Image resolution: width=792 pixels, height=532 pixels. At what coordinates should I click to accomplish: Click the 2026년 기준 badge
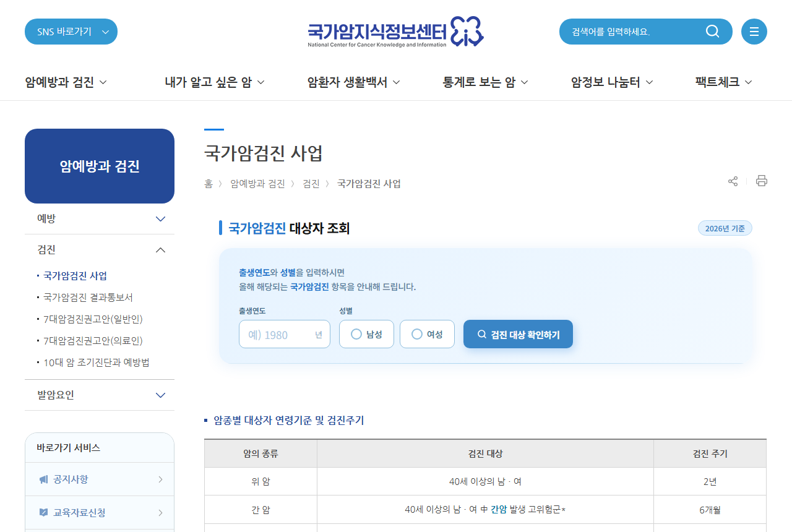click(x=725, y=228)
